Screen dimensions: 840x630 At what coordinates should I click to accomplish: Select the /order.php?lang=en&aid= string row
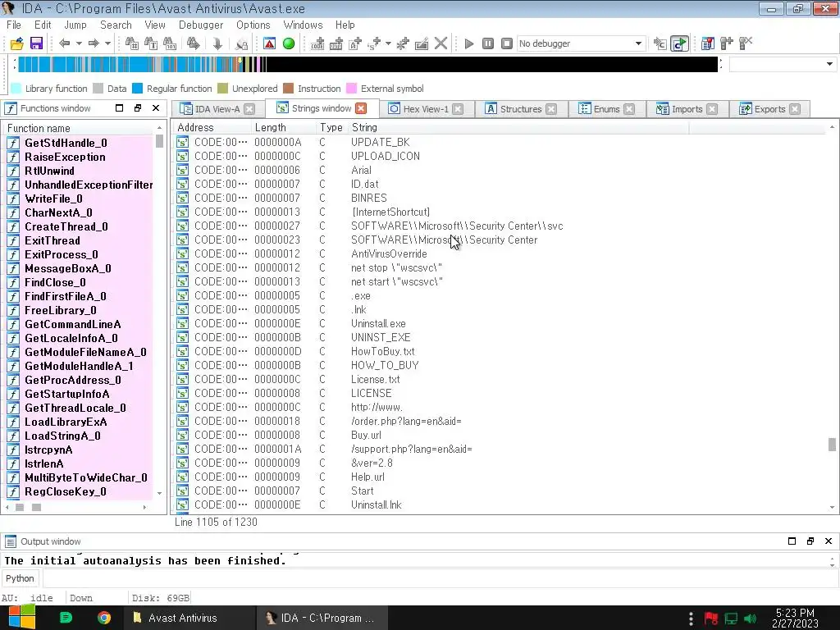500,421
